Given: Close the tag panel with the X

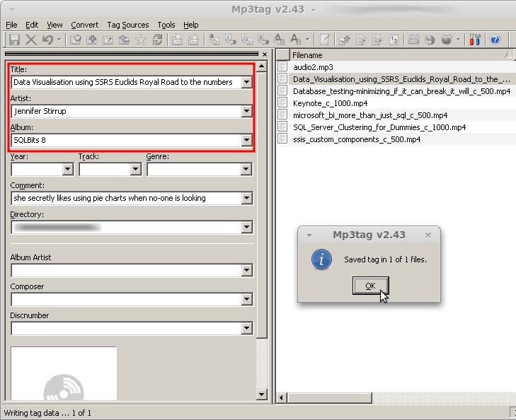Looking at the screenshot, I should [265, 54].
